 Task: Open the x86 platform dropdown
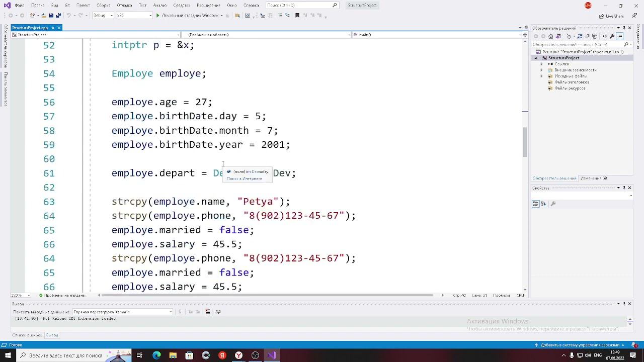(134, 16)
